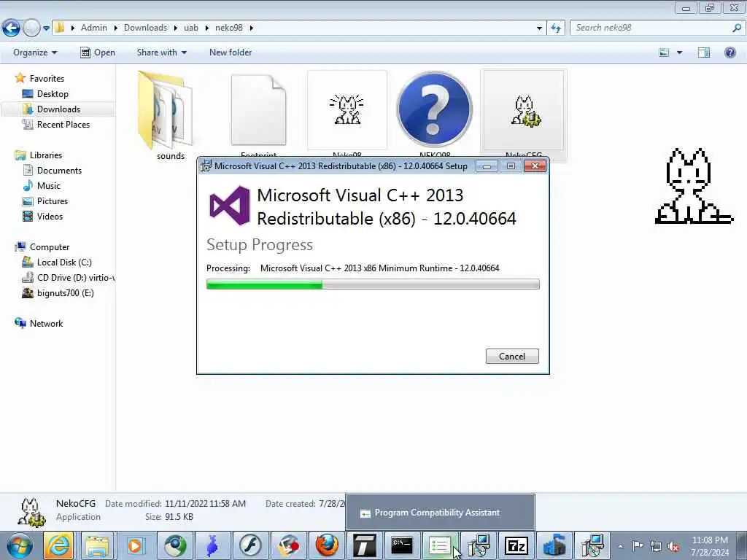747x560 pixels.
Task: Cancel the Visual C++ setup
Action: click(x=512, y=356)
